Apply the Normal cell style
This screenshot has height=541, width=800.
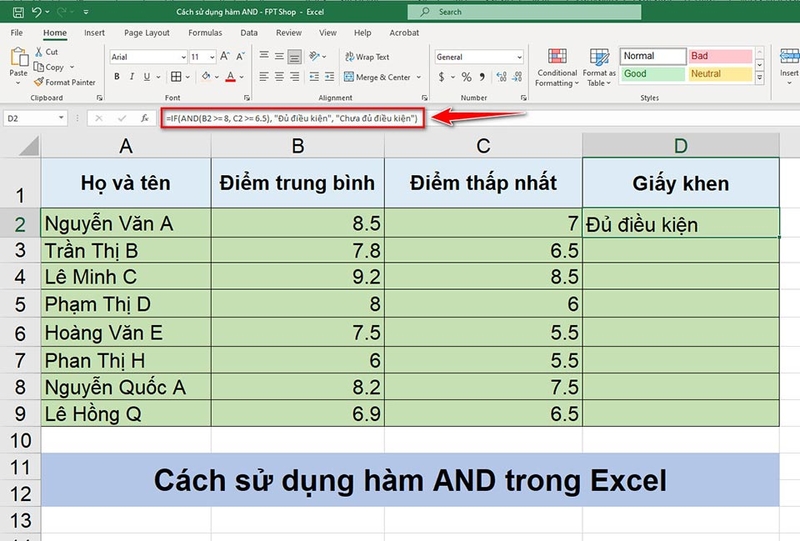pos(653,56)
